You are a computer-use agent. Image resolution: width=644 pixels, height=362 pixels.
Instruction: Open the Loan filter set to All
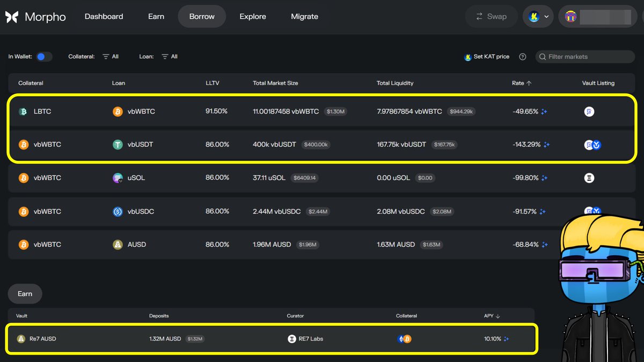pos(170,56)
